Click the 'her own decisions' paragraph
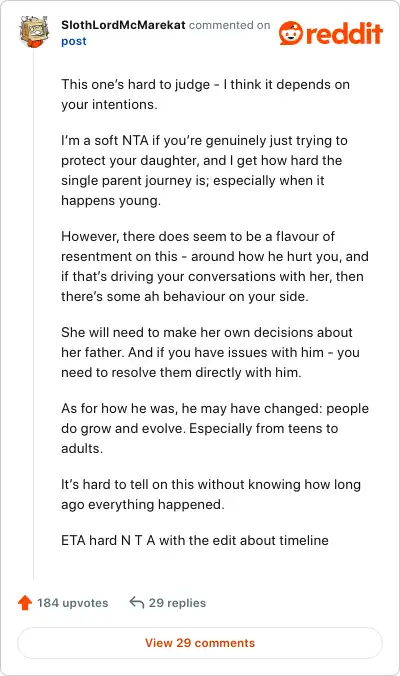The width and height of the screenshot is (400, 676). tap(210, 352)
